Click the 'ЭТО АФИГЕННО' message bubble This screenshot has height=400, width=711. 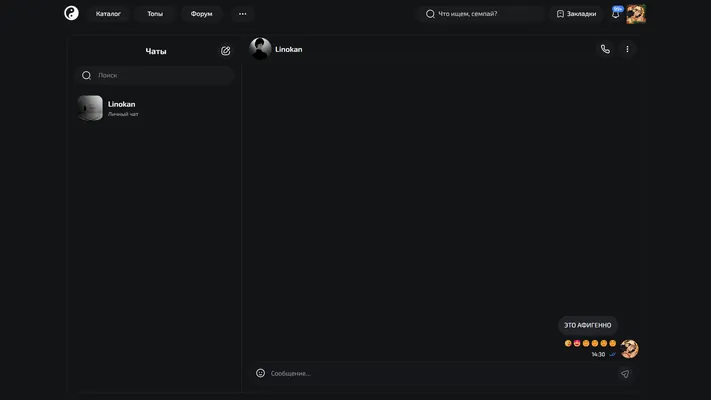[x=587, y=325]
